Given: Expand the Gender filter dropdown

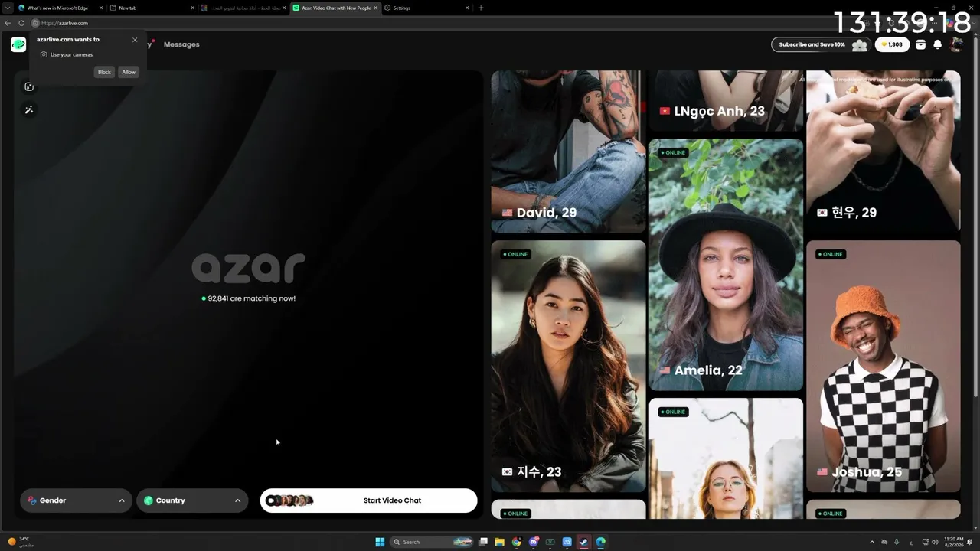Looking at the screenshot, I should pos(76,500).
